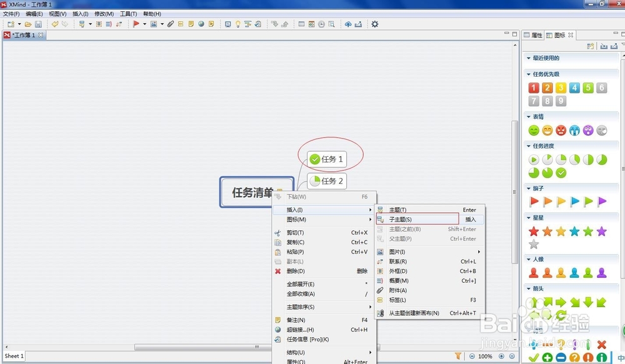Open the XMind settings gear on the toolbar

click(x=374, y=24)
